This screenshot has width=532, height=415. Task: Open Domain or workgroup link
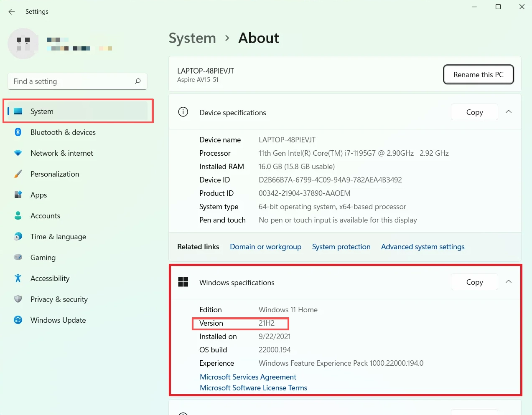[265, 247]
